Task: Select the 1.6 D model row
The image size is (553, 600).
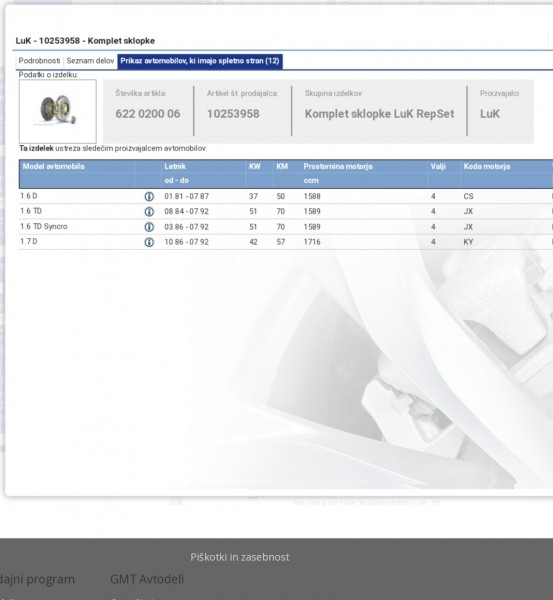Action: 286,196
